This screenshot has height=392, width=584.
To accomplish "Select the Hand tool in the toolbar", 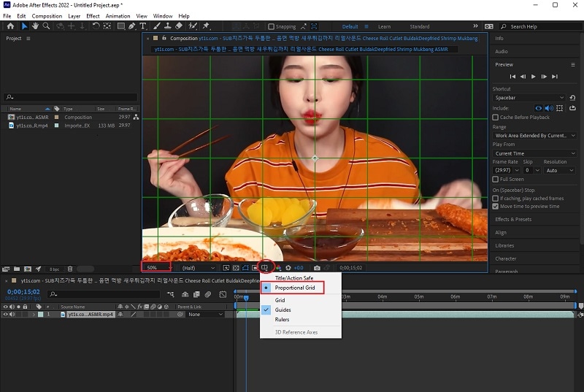I will (36, 26).
